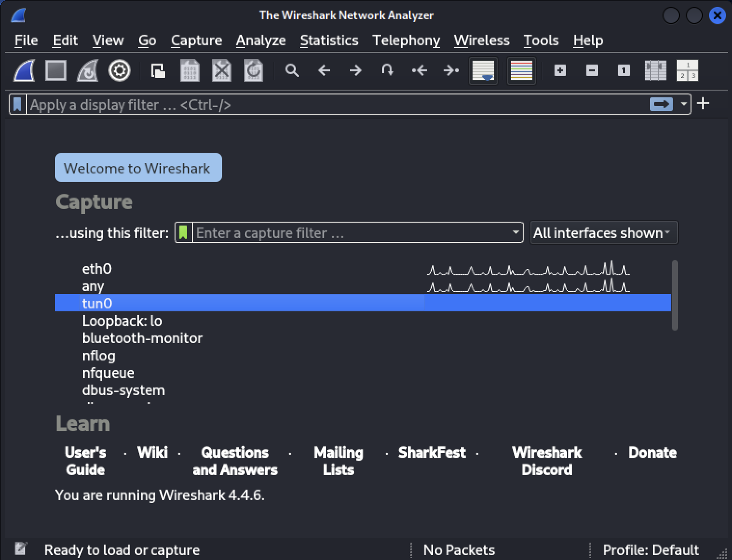Restart current capture via toolbar icon
The image size is (732, 560).
(x=88, y=71)
